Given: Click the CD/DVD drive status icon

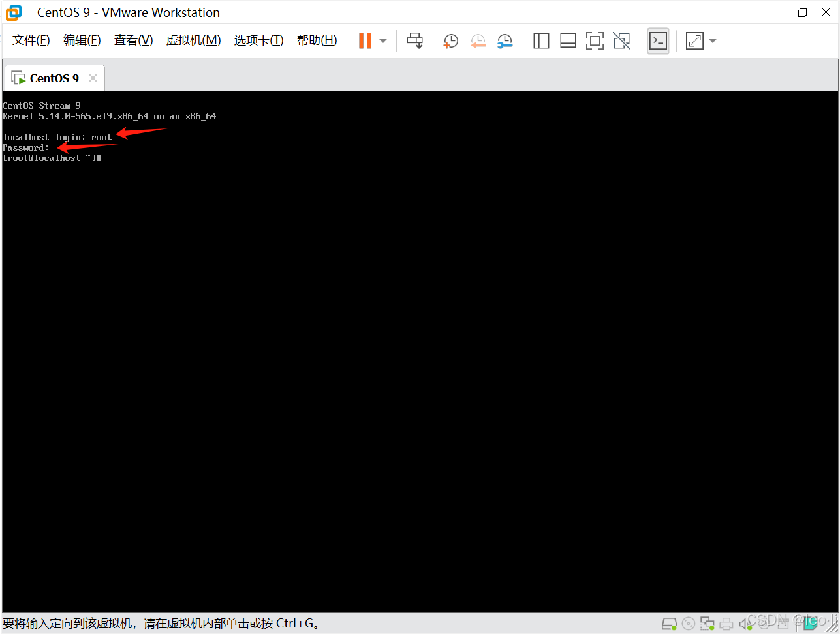Looking at the screenshot, I should pos(689,624).
